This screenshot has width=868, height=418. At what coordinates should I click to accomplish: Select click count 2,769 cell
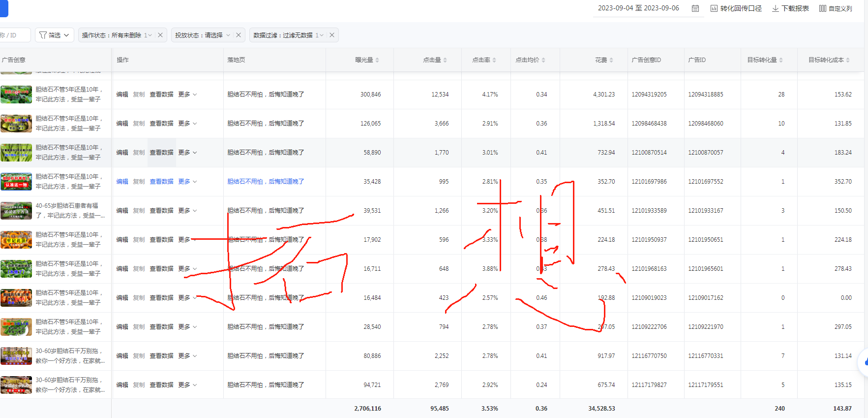pos(442,385)
